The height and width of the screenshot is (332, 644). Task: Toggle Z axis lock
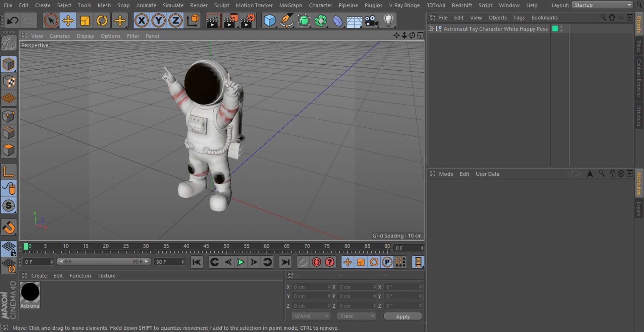[x=175, y=21]
